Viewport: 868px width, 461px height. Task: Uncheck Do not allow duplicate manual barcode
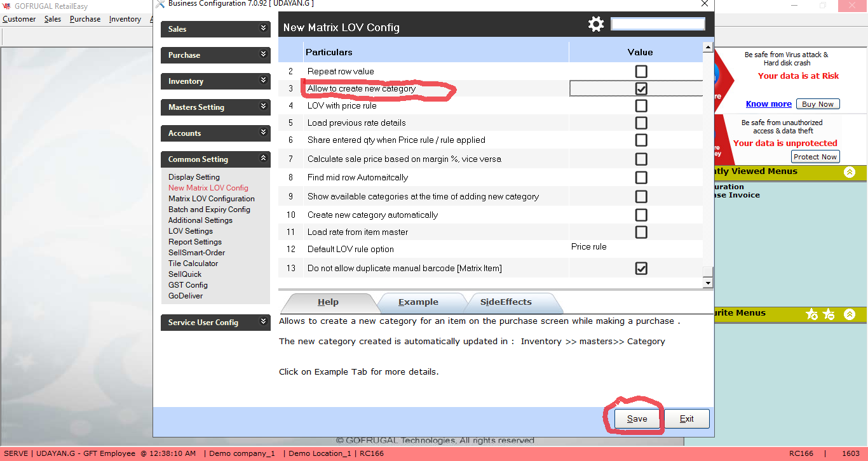point(641,268)
